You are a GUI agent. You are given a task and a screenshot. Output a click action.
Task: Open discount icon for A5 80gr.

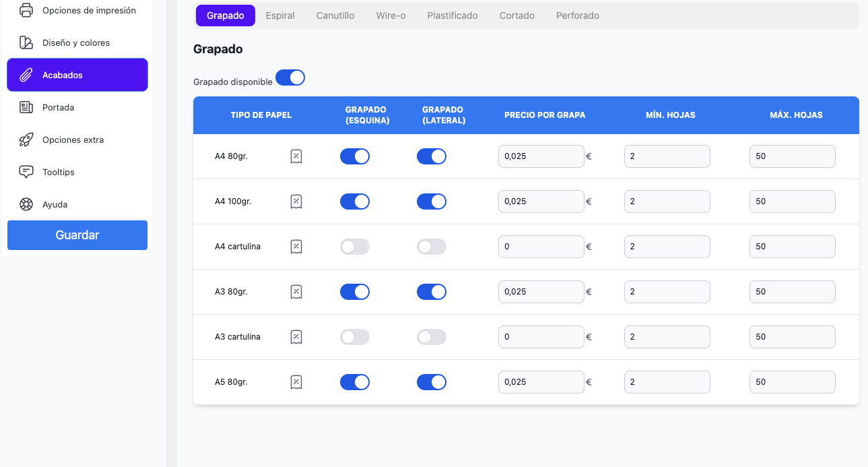point(296,382)
